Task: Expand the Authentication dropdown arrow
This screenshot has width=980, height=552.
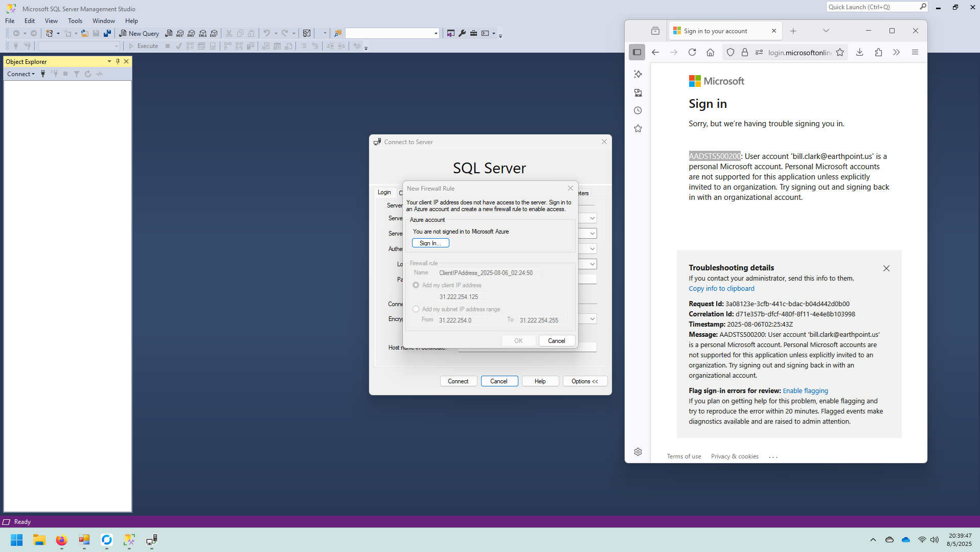Action: point(592,249)
